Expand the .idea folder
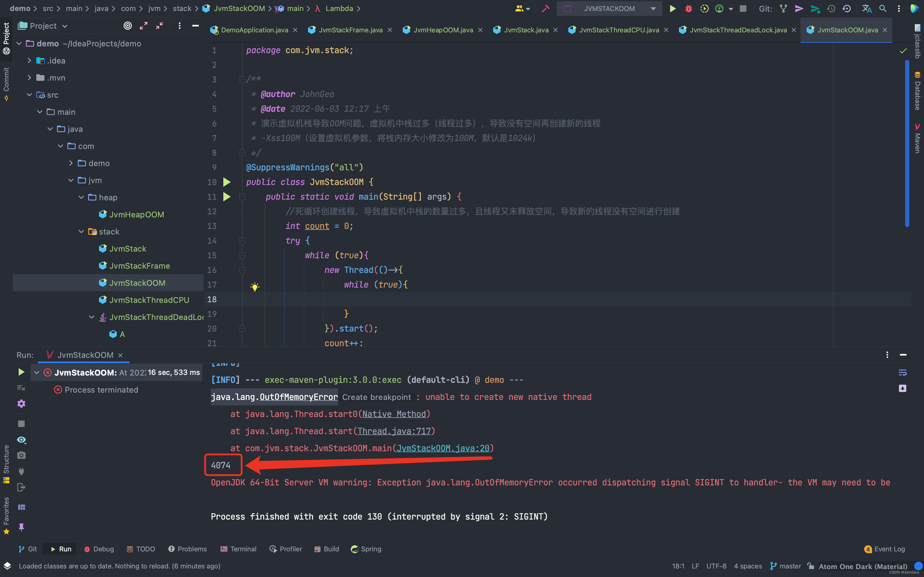Viewport: 924px width, 577px height. pos(29,61)
